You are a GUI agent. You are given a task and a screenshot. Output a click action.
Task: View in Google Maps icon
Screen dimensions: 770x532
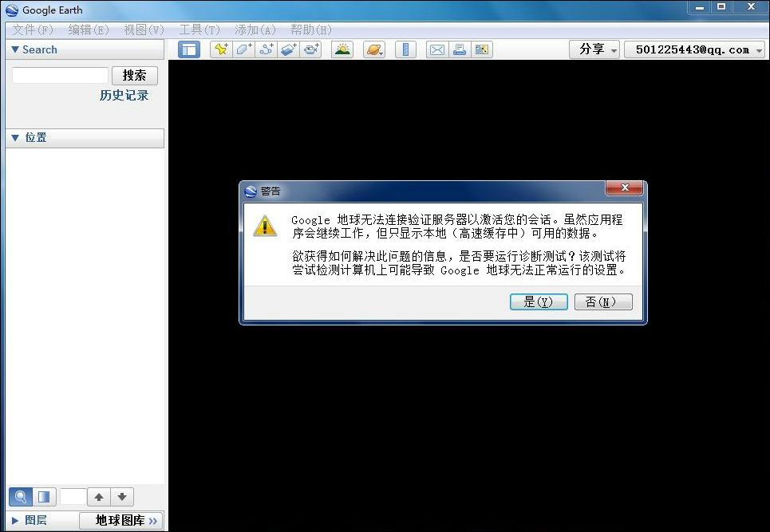tap(482, 49)
